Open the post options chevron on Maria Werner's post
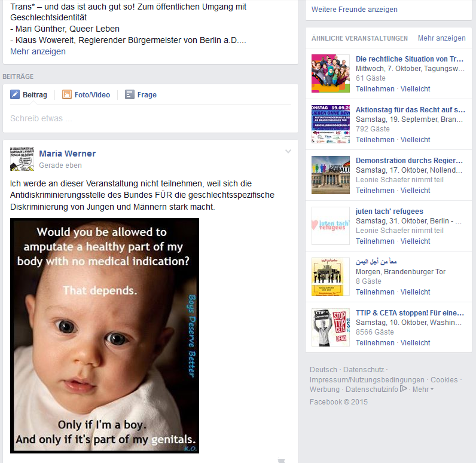Screen dimensions: 476x463 pyautogui.click(x=288, y=151)
